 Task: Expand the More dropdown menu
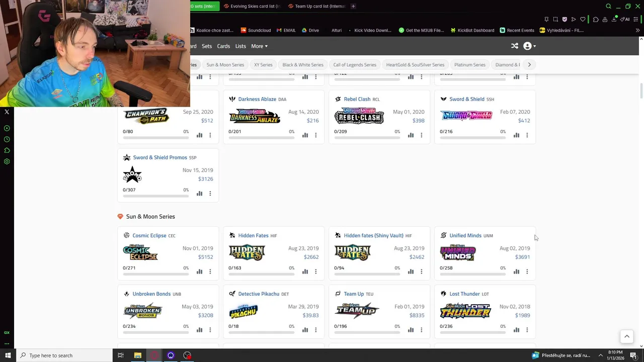(259, 46)
